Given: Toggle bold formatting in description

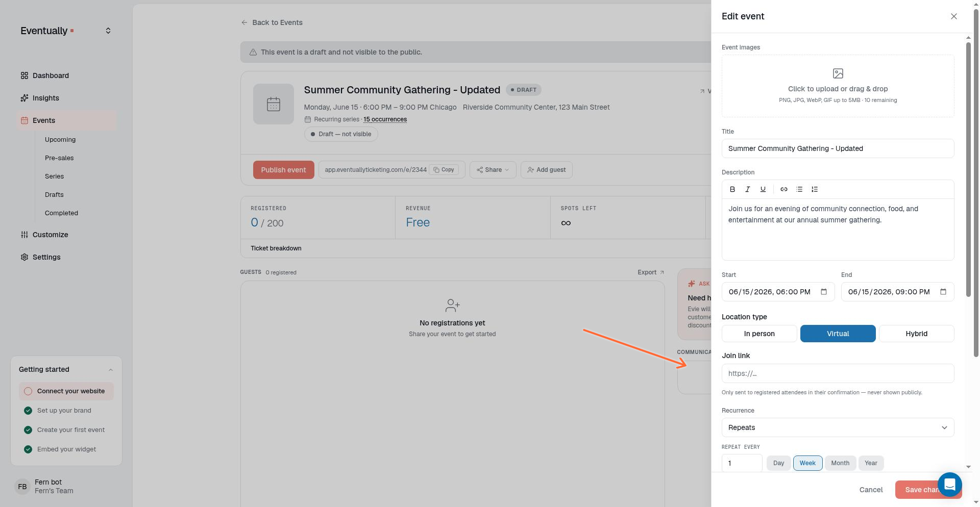Looking at the screenshot, I should (732, 189).
